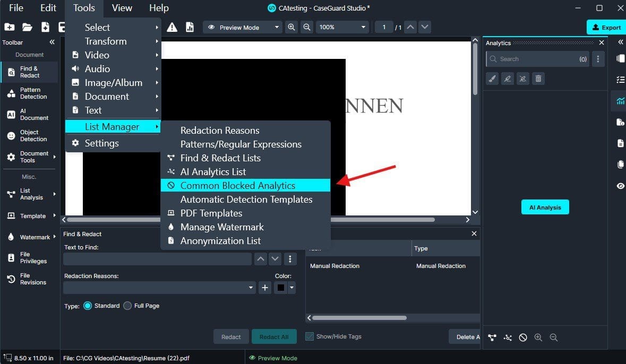Select the Full Page radio button
The height and width of the screenshot is (364, 626).
127,306
